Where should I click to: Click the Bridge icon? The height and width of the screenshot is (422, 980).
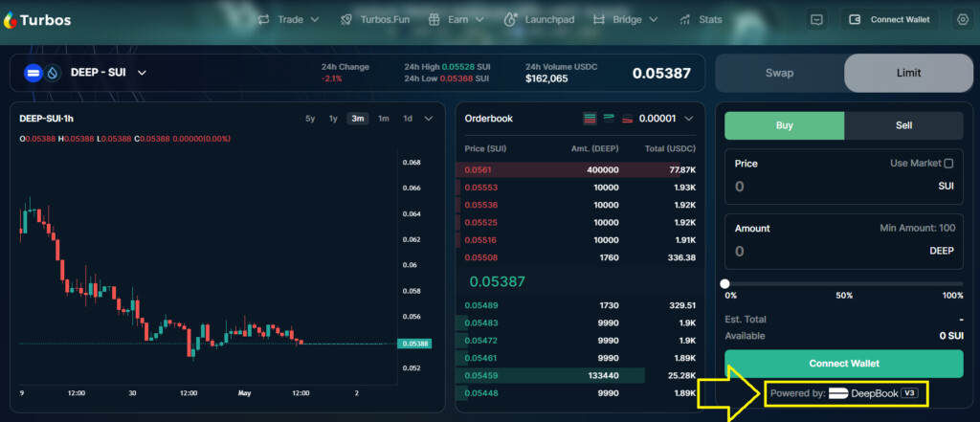click(x=599, y=19)
